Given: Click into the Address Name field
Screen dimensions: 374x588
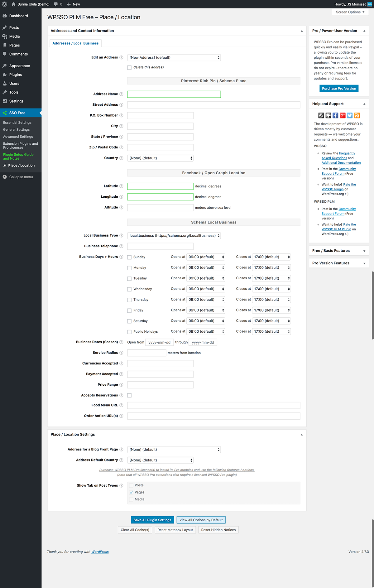Looking at the screenshot, I should tap(174, 94).
